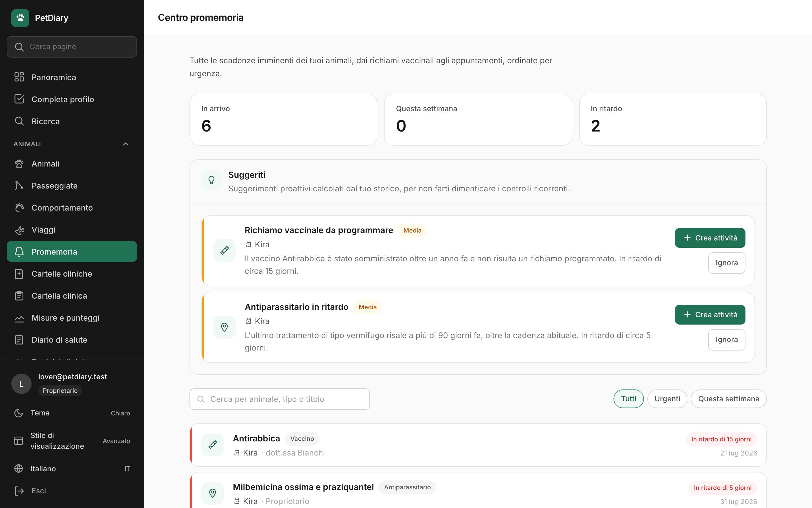
Task: Click the Promemoria bell icon
Action: pos(19,252)
